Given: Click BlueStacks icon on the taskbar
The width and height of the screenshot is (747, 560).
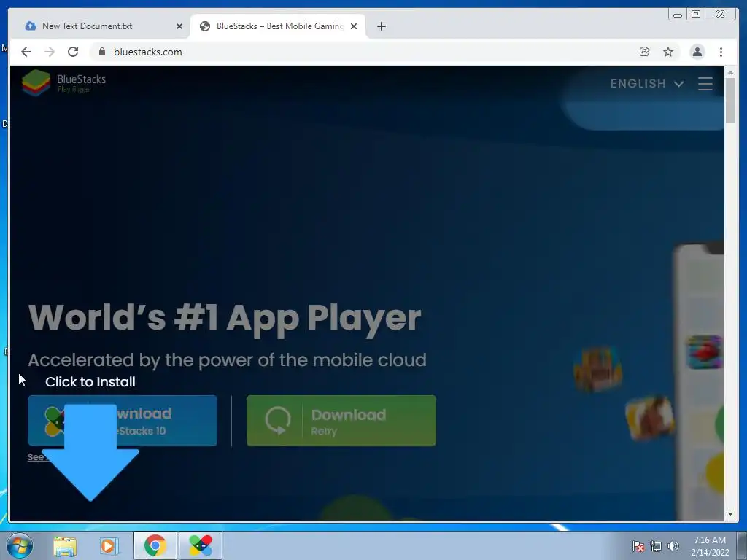Looking at the screenshot, I should [201, 545].
